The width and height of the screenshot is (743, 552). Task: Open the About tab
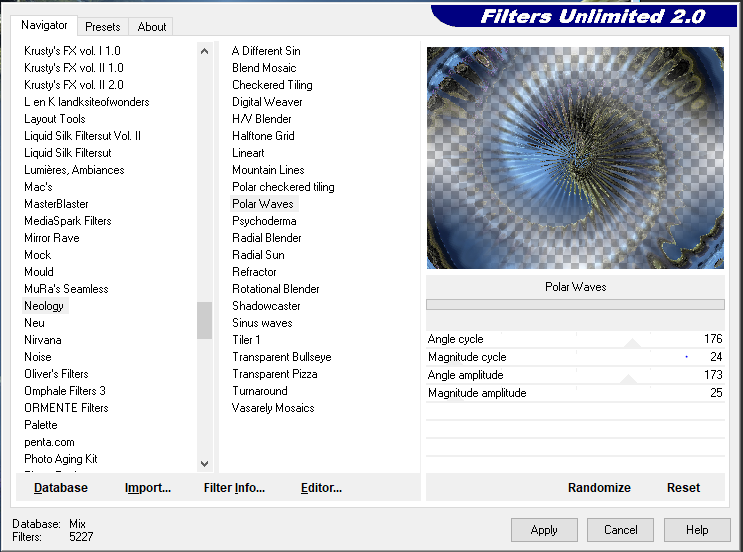coord(152,27)
